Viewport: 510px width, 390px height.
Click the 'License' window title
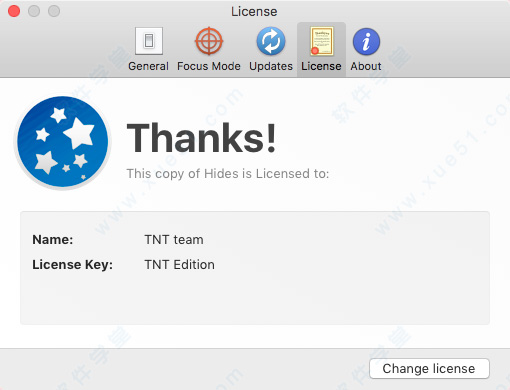pyautogui.click(x=254, y=12)
